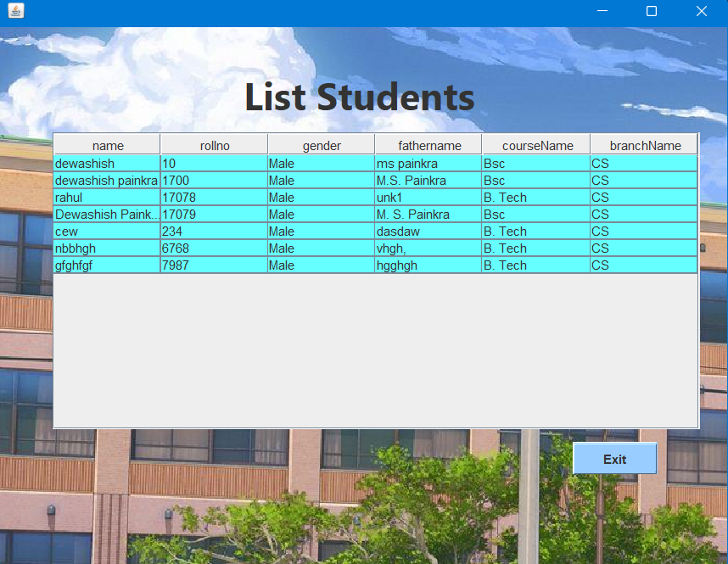This screenshot has width=728, height=564.
Task: Click the 'courseName' column header
Action: pyautogui.click(x=535, y=144)
